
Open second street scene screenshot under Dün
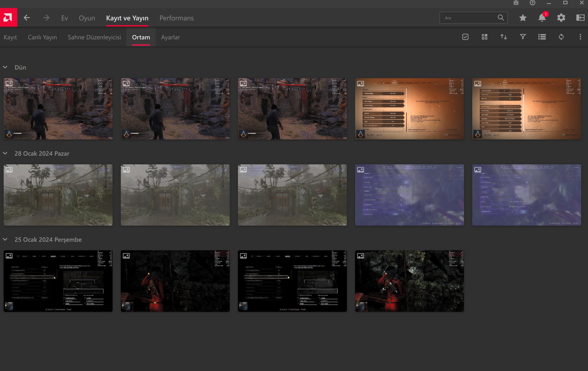175,109
